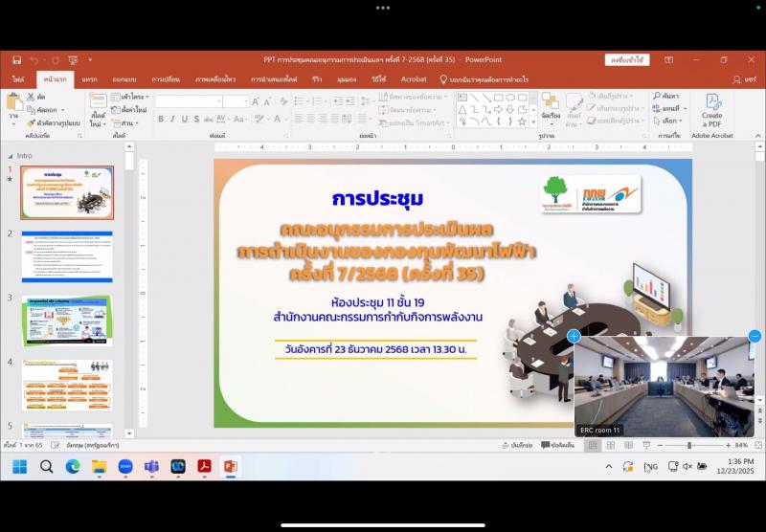
Task: Toggle Italic formatting
Action: click(172, 119)
